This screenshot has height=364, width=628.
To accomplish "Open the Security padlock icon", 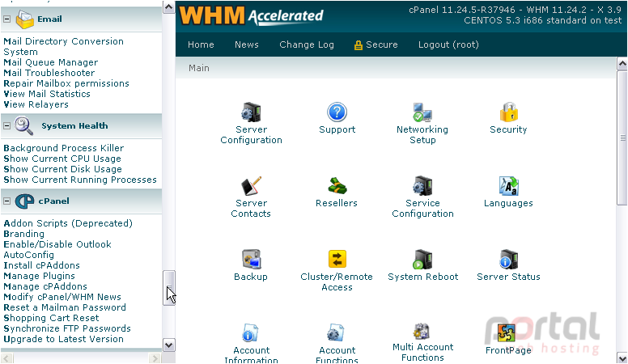I will [x=509, y=112].
